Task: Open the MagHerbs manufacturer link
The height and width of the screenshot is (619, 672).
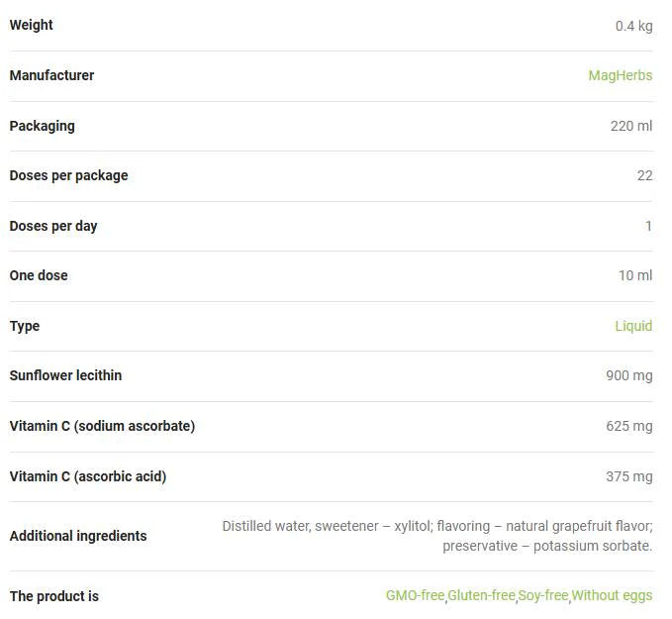Action: pyautogui.click(x=620, y=75)
